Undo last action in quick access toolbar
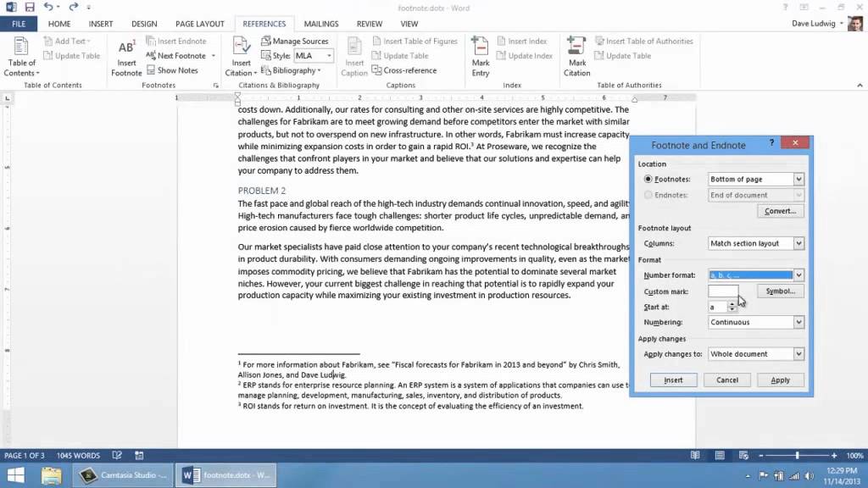Screen dimensions: 868x488 point(48,7)
